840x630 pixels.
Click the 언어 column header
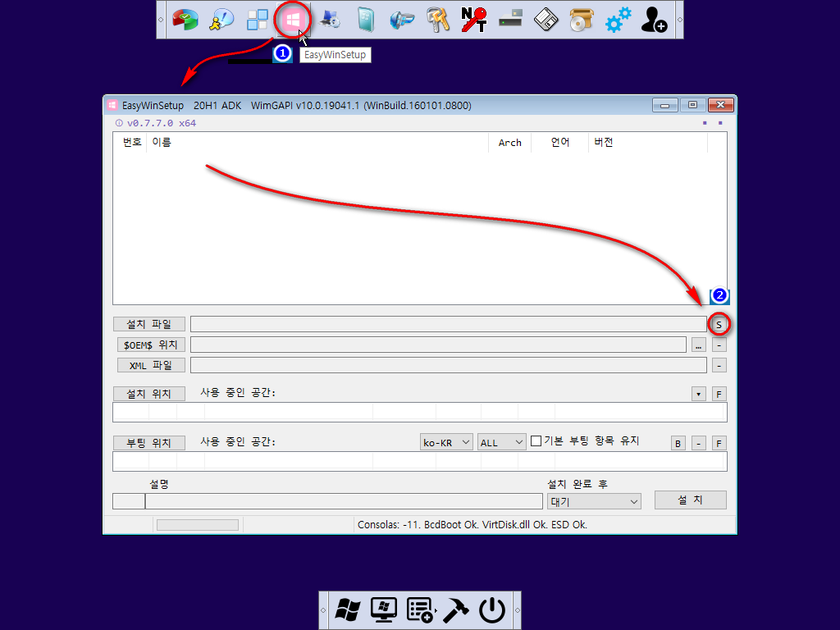coord(559,143)
